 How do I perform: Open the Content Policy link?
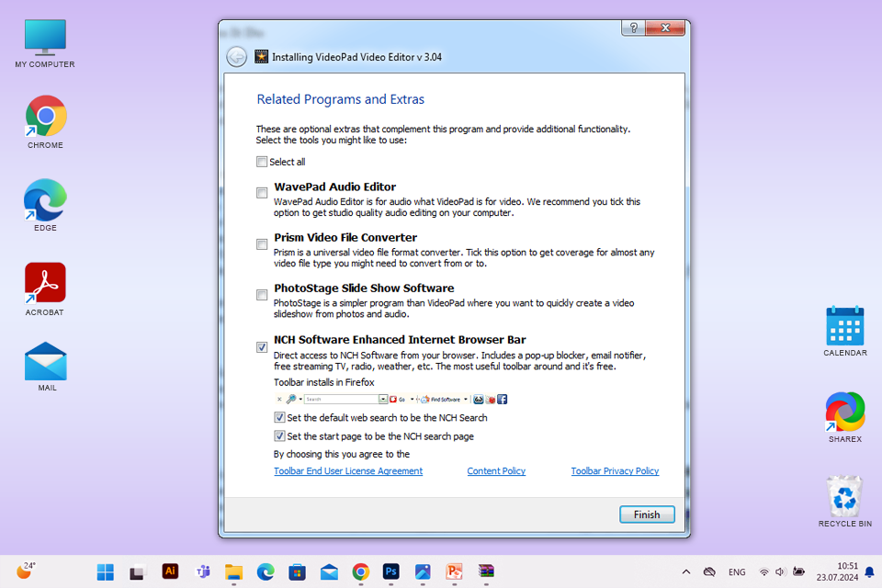tap(496, 471)
